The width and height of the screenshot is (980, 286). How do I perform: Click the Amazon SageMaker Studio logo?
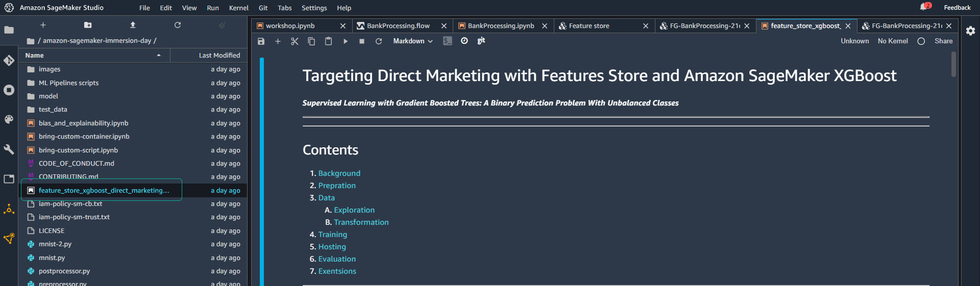point(9,8)
